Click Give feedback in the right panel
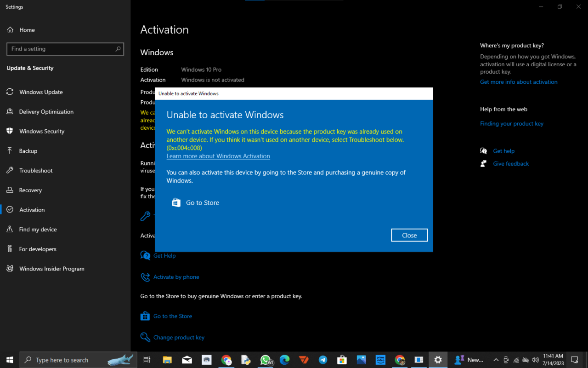Image resolution: width=588 pixels, height=368 pixels. tap(511, 164)
